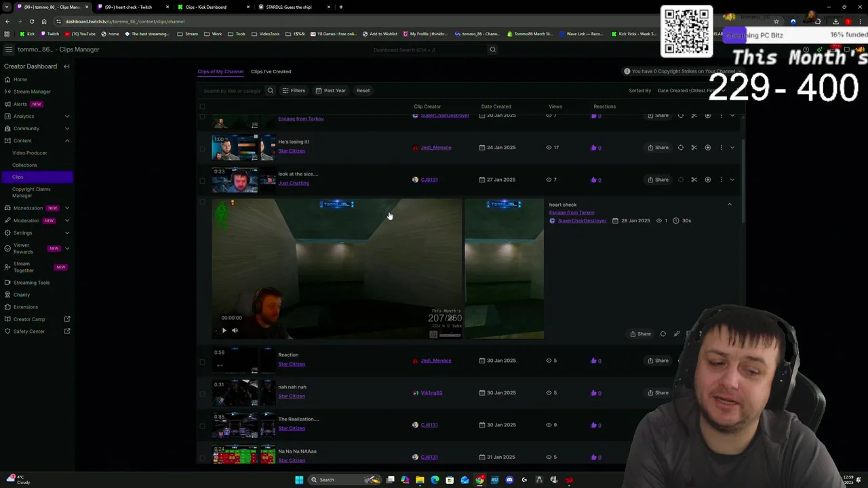Share the He's losing it! clip
The width and height of the screenshot is (868, 488).
(658, 148)
